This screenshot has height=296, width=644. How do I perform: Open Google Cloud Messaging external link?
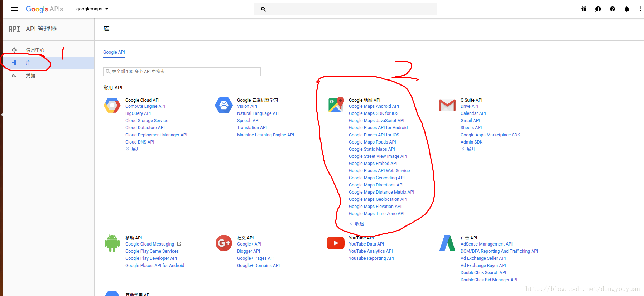pos(153,244)
